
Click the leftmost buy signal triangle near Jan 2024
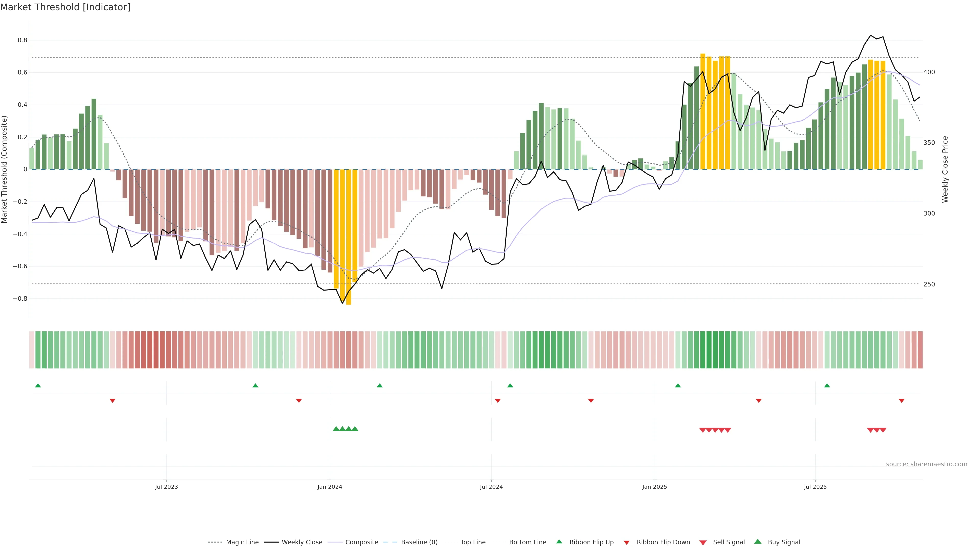click(x=336, y=429)
